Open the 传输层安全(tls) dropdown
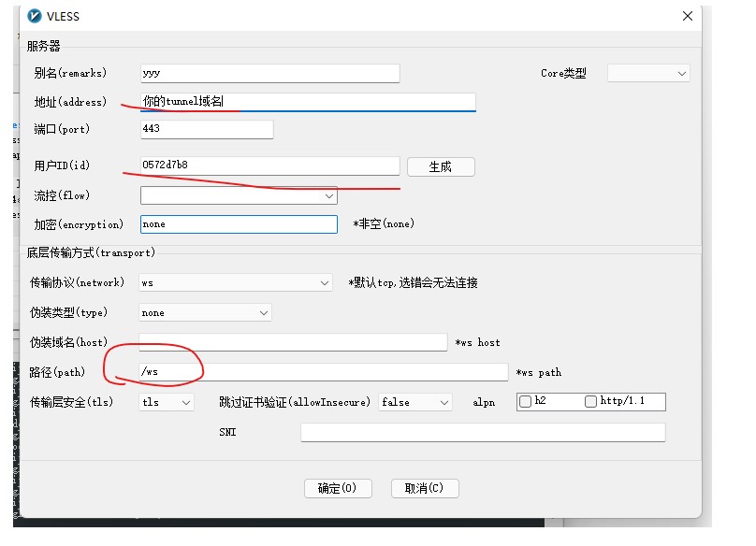756x546 pixels. (x=167, y=402)
